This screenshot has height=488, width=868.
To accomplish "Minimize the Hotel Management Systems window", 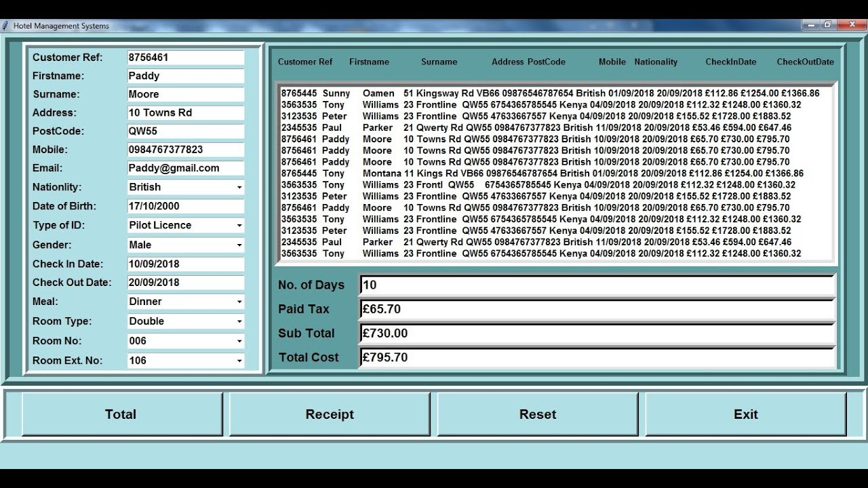I will 810,25.
